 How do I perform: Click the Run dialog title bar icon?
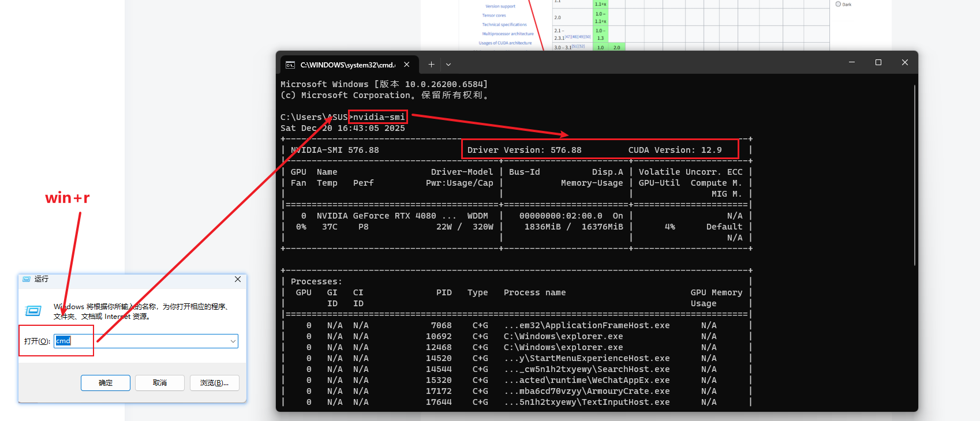[x=27, y=279]
